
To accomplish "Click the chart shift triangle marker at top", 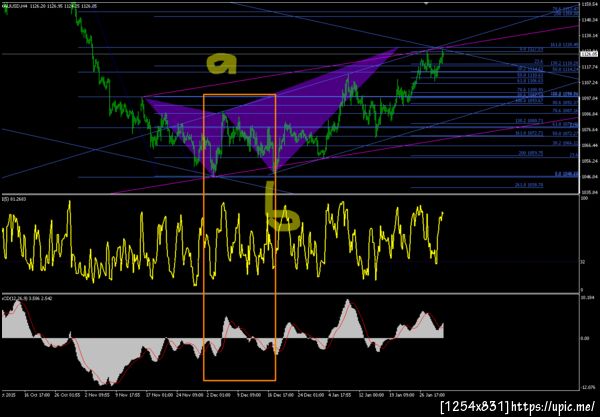I will 426,3.
